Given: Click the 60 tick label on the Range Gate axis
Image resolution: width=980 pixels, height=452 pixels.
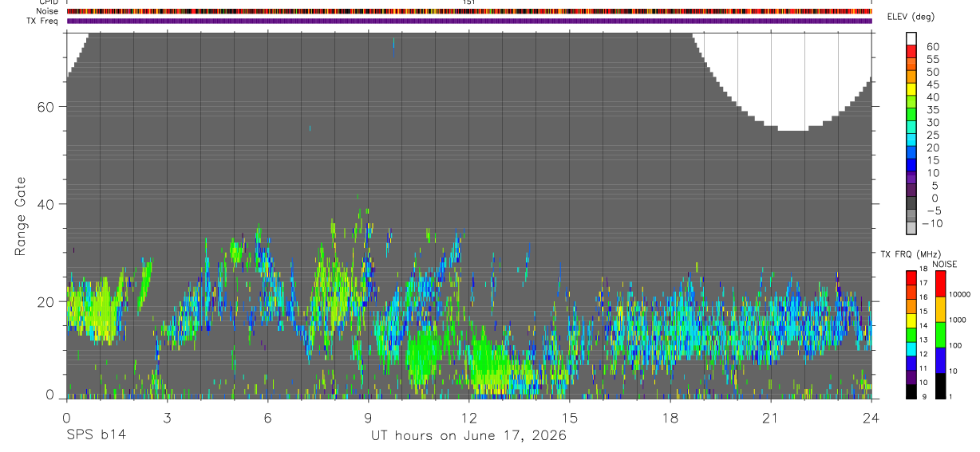Looking at the screenshot, I should click(x=45, y=106).
